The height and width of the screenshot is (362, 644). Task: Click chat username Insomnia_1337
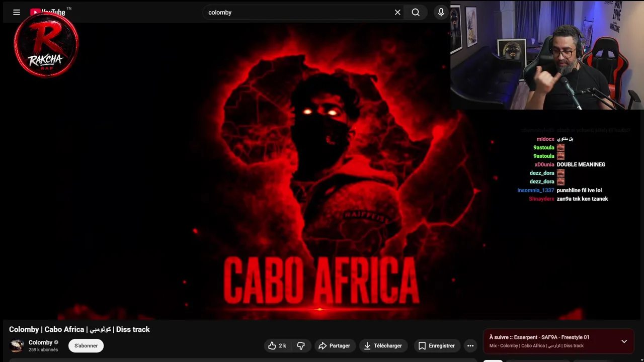coord(536,190)
